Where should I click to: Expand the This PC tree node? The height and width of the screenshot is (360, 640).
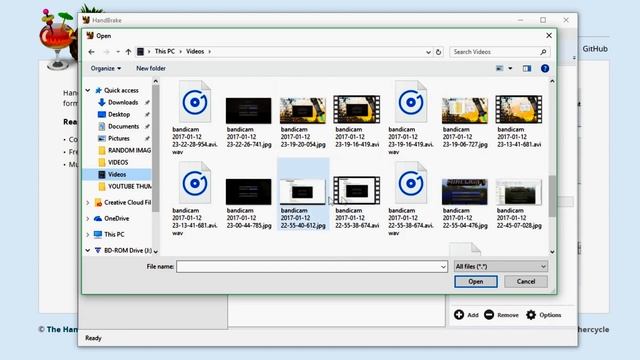pyautogui.click(x=88, y=234)
